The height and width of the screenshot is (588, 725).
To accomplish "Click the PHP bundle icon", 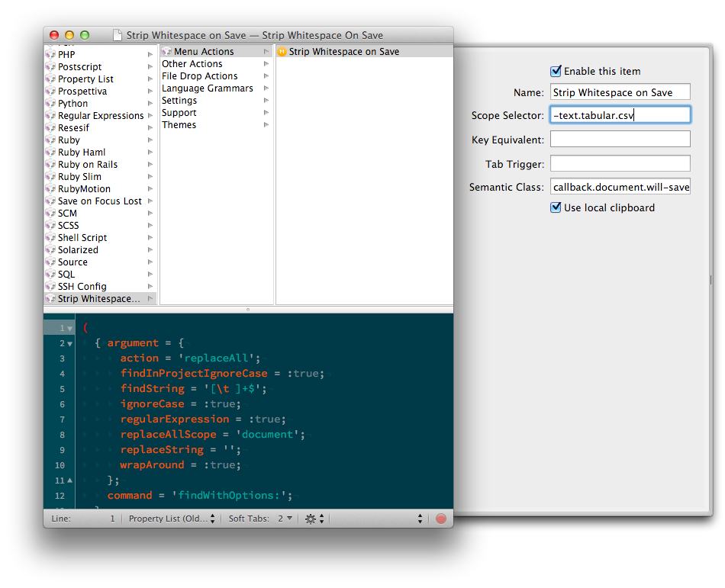I will point(50,54).
